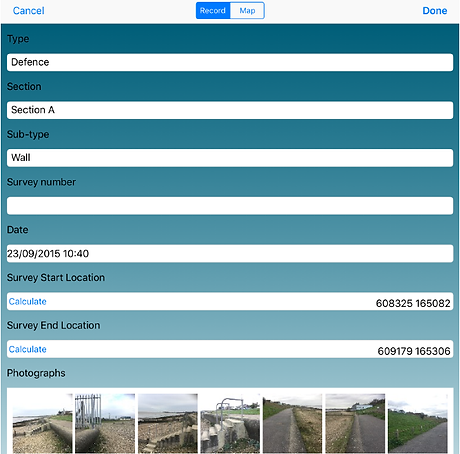Viewport: 460px width, 454px height.
Task: Calculate the Survey Start Location
Action: click(x=28, y=302)
